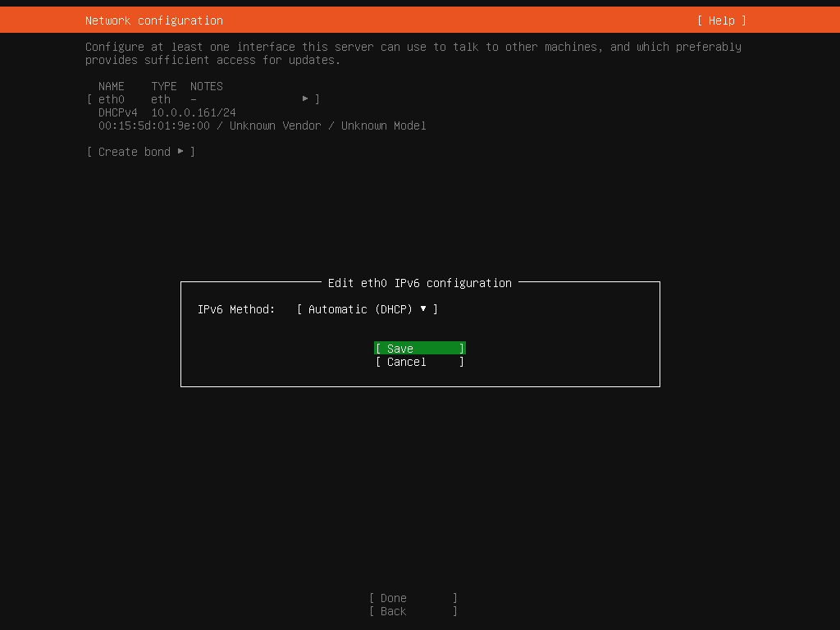Cancel the IPv6 configuration dialog
The width and height of the screenshot is (840, 630).
pyautogui.click(x=419, y=362)
